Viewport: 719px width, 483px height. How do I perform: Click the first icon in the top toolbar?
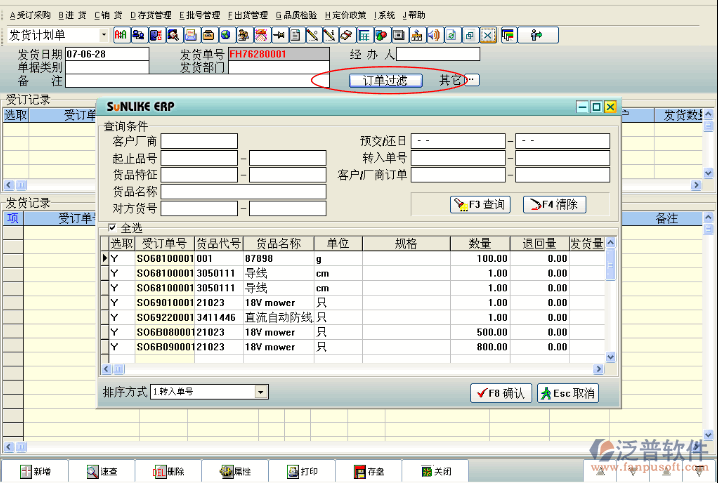[120, 35]
